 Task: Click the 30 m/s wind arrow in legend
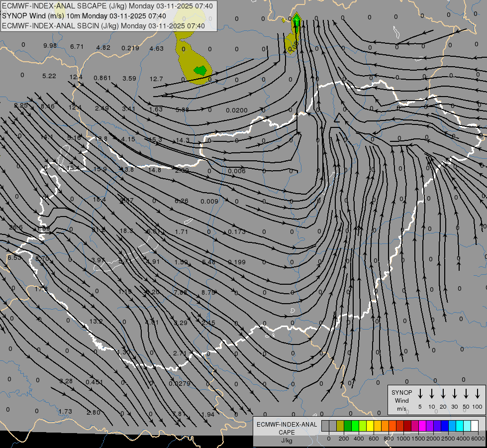point(454,394)
